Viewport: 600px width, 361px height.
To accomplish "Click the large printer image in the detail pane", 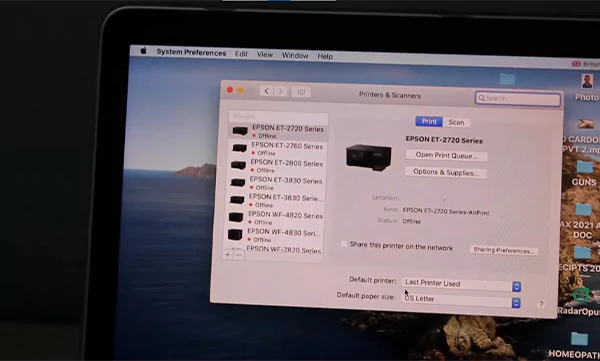I will tap(369, 157).
